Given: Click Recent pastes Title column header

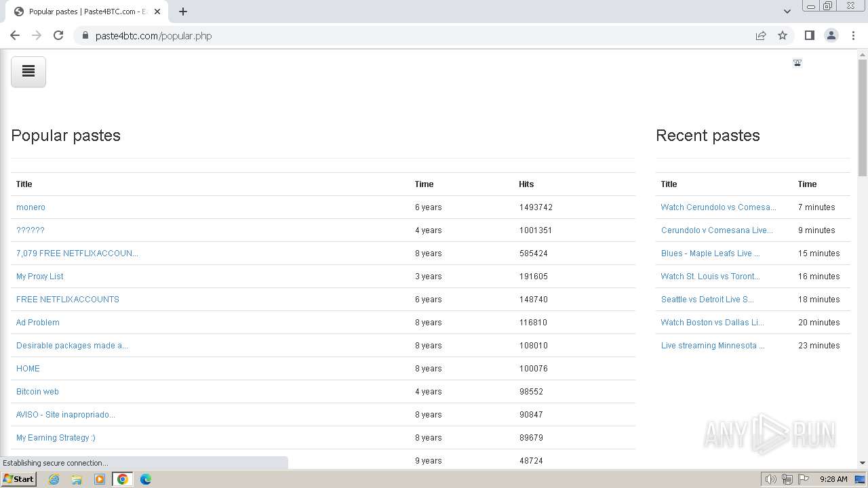Looking at the screenshot, I should [669, 184].
